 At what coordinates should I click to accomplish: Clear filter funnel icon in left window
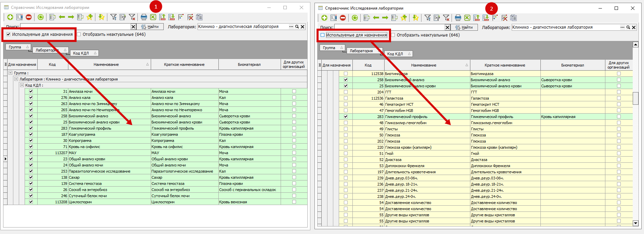[x=132, y=17]
